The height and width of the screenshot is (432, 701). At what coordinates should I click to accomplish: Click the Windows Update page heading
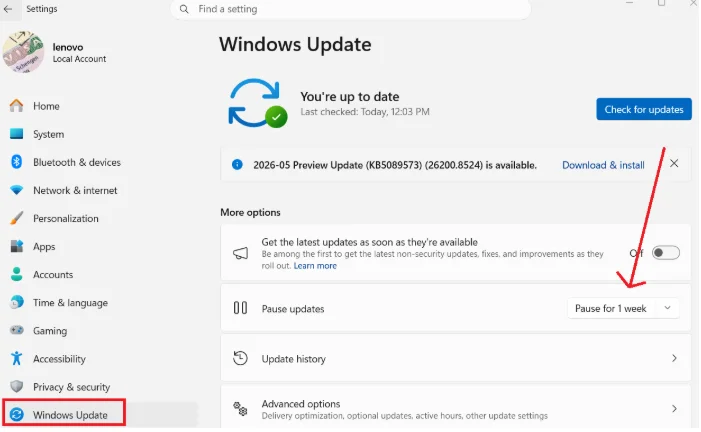coord(295,44)
